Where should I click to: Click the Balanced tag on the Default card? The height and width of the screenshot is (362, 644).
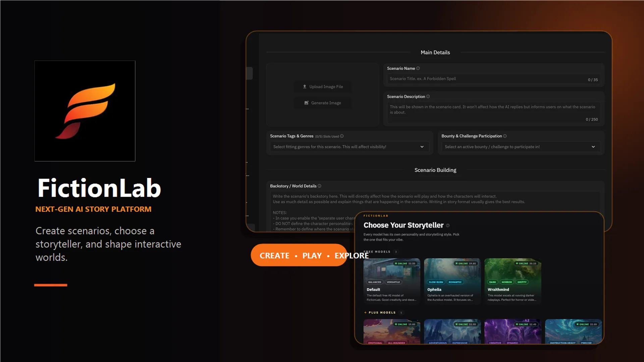coord(375,282)
